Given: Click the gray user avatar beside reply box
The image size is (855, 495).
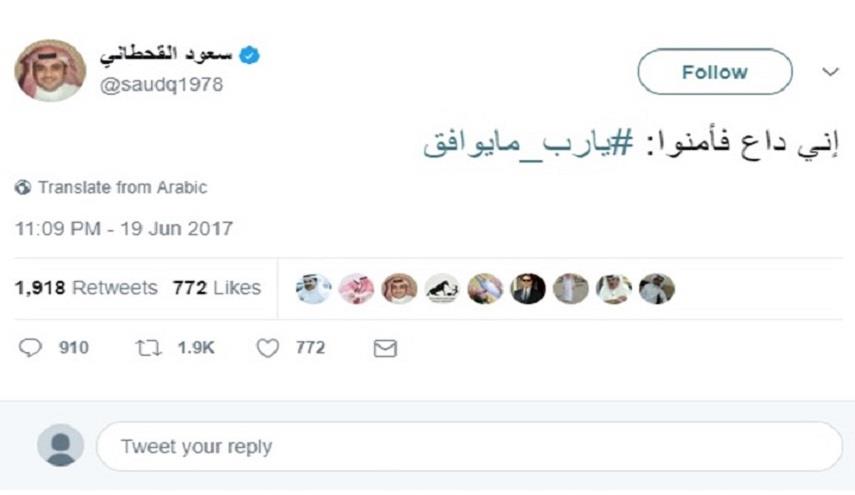Looking at the screenshot, I should click(x=60, y=445).
